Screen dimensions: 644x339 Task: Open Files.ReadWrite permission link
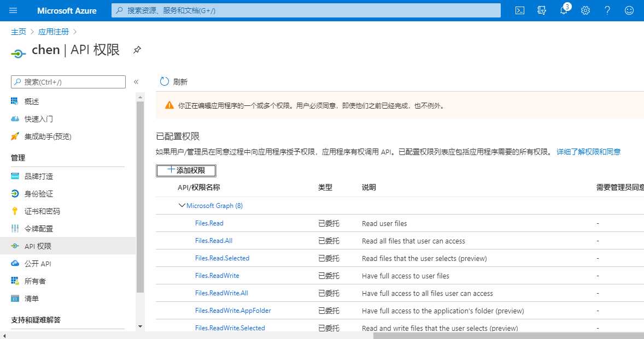pyautogui.click(x=217, y=276)
